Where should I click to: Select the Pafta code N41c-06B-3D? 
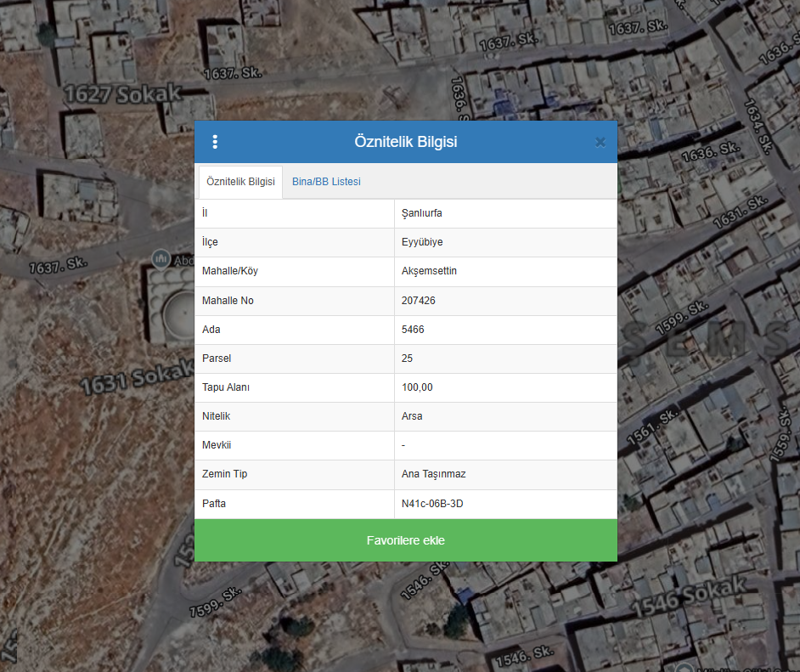click(x=432, y=504)
